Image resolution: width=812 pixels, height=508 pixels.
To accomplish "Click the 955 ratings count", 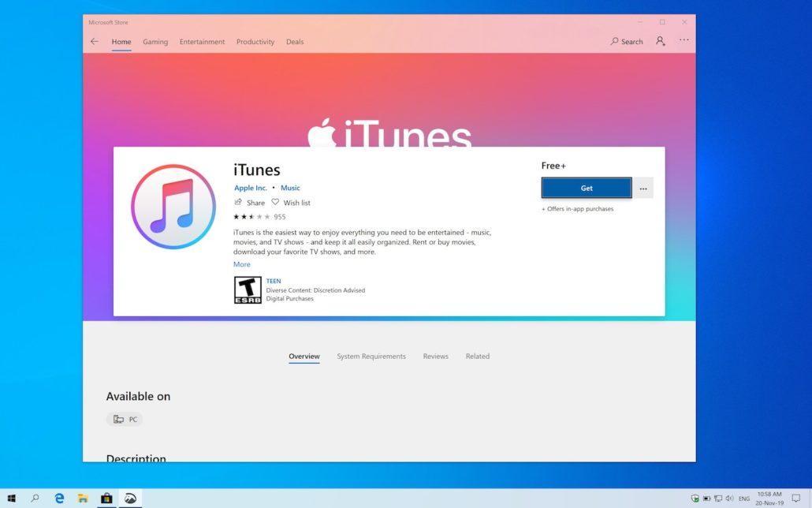I will pyautogui.click(x=280, y=217).
